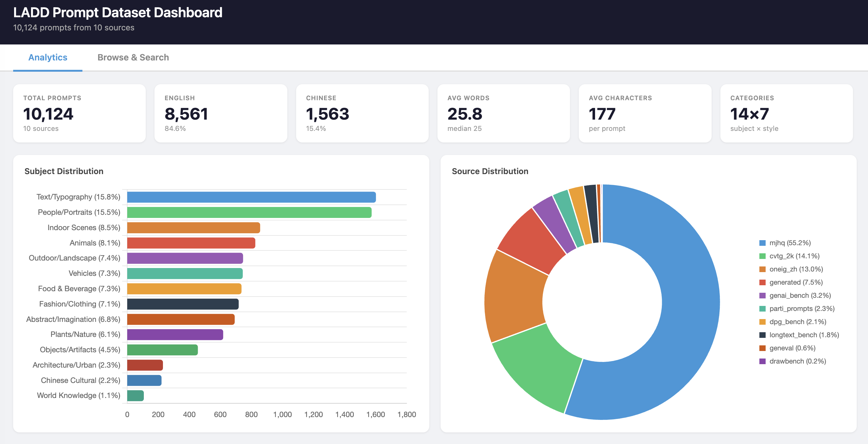The image size is (868, 444).
Task: Open the TOTAL PROMPTS stat card
Action: (79, 113)
